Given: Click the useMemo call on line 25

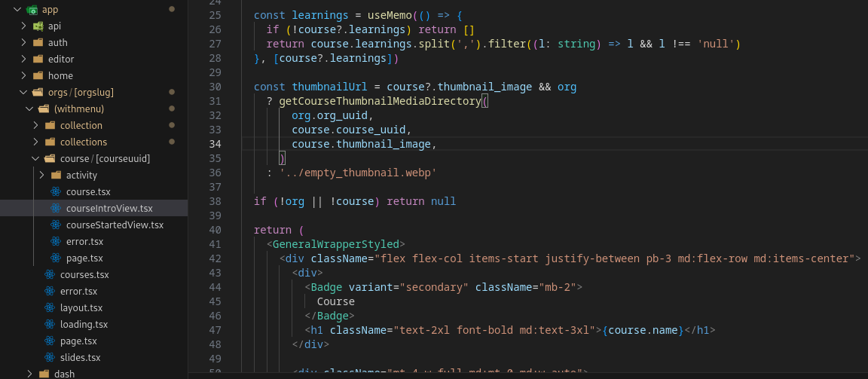Looking at the screenshot, I should point(390,15).
